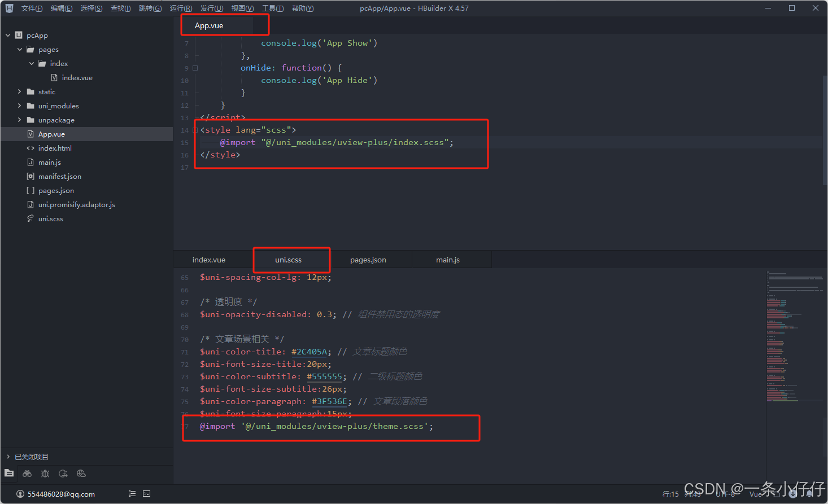
Task: Click the #555555 color value
Action: click(x=325, y=376)
